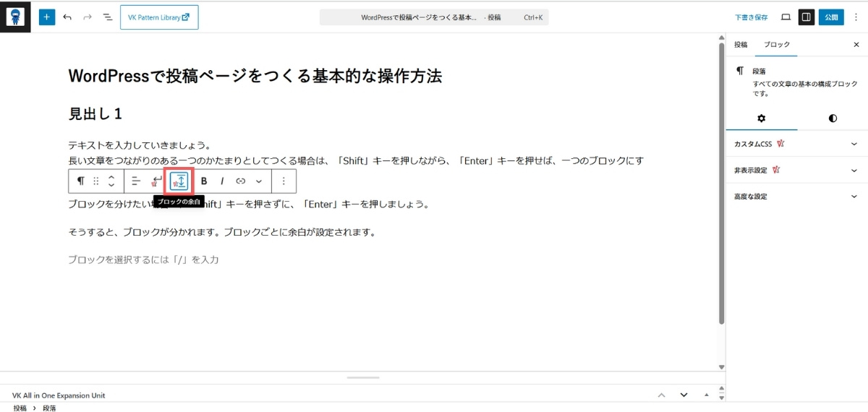
Task: Click the 公開 publish button
Action: tap(831, 17)
